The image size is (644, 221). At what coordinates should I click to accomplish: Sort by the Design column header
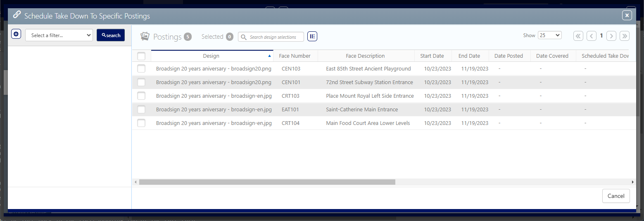(211, 56)
